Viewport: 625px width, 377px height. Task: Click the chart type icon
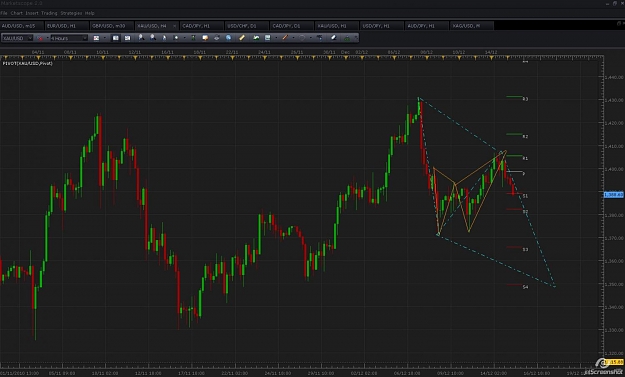tap(96, 38)
